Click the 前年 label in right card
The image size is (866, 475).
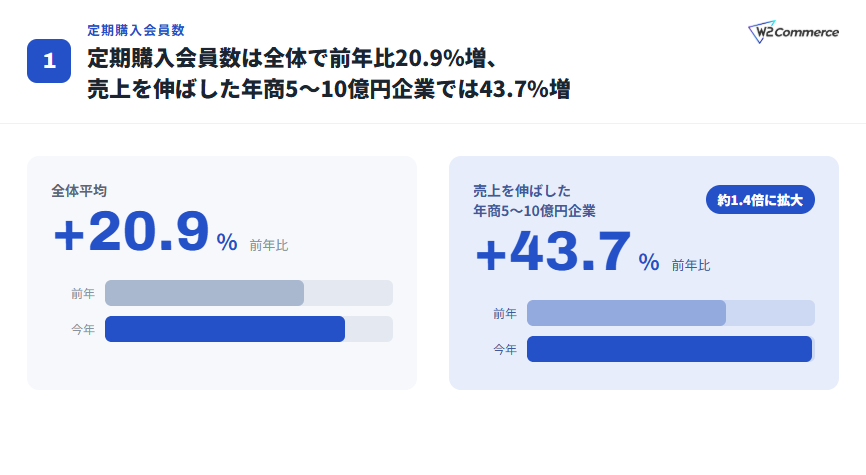pos(505,314)
